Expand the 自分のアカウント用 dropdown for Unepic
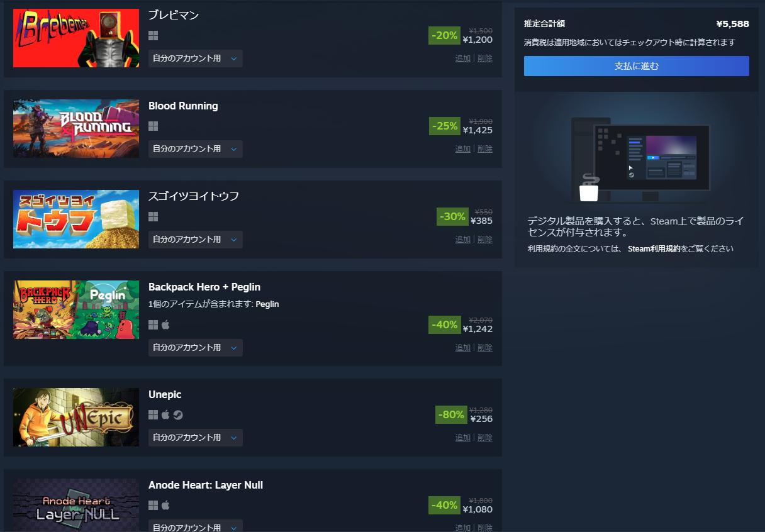 [x=196, y=438]
